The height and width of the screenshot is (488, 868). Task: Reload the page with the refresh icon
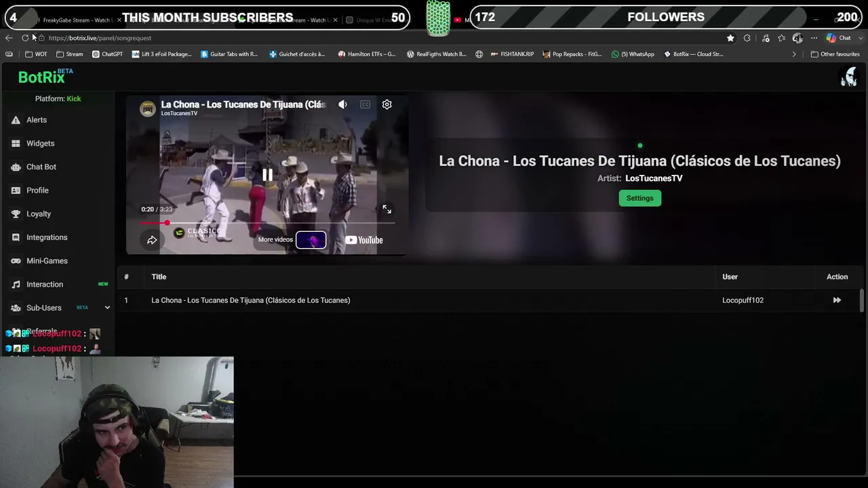(25, 38)
